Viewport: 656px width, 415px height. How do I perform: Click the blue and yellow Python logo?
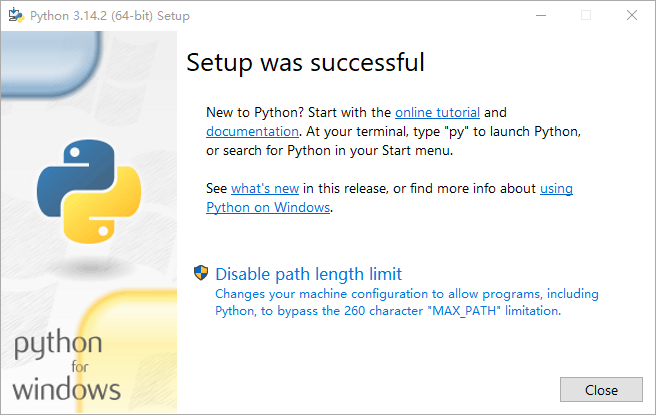pos(88,190)
